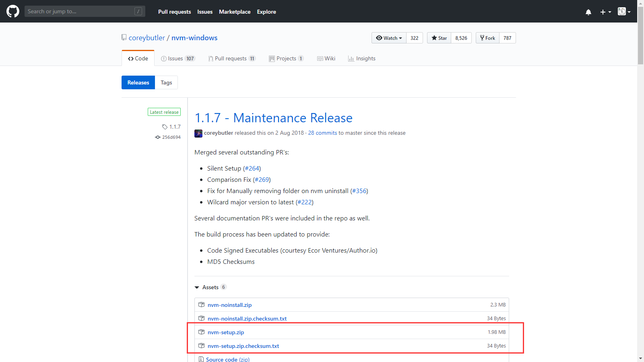Click the package icon beside nvm-setup.zip
Image resolution: width=644 pixels, height=362 pixels.
[x=202, y=332]
